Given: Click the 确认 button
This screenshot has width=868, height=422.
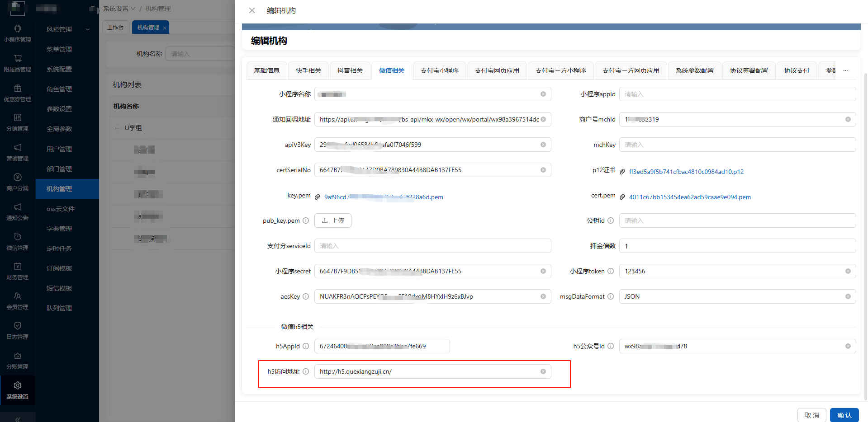Looking at the screenshot, I should pos(844,415).
